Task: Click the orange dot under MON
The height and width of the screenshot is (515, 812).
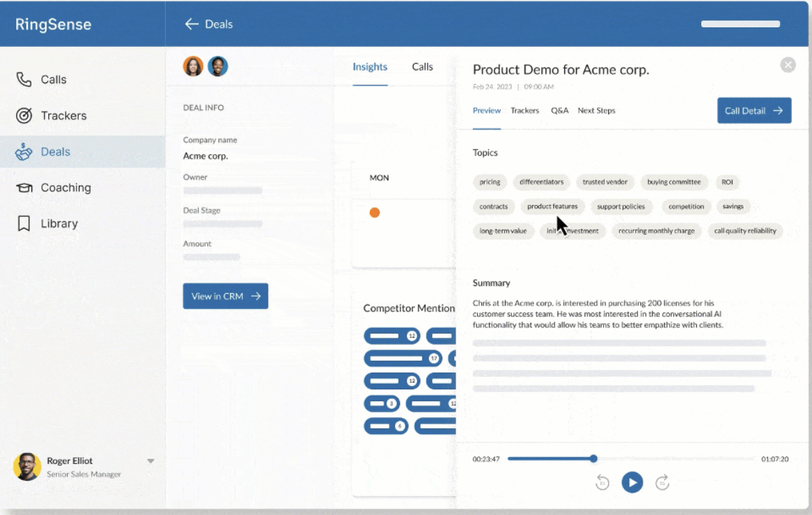Action: pyautogui.click(x=375, y=212)
